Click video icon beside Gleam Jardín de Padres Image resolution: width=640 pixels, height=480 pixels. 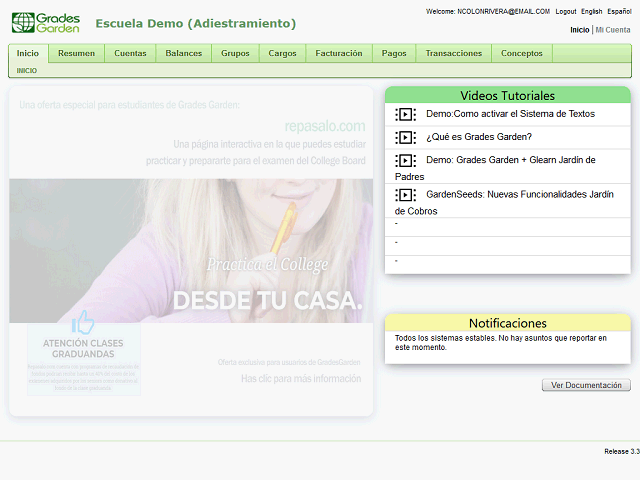click(x=405, y=160)
